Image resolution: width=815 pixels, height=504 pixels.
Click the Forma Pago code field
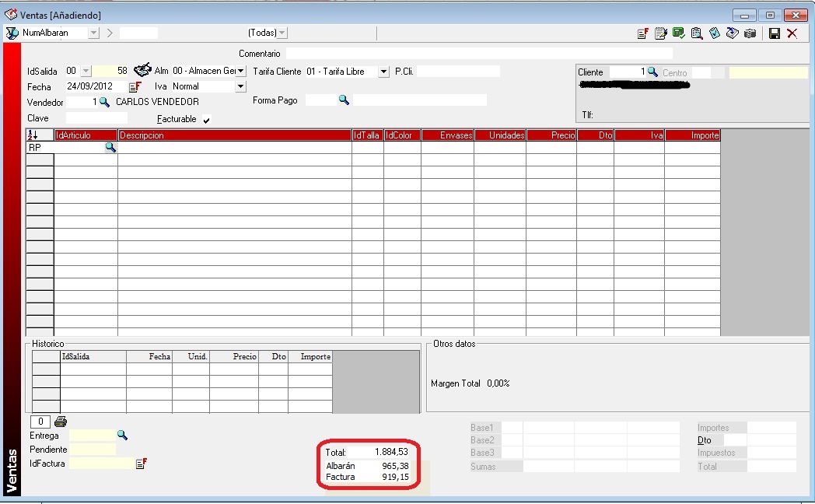click(321, 100)
